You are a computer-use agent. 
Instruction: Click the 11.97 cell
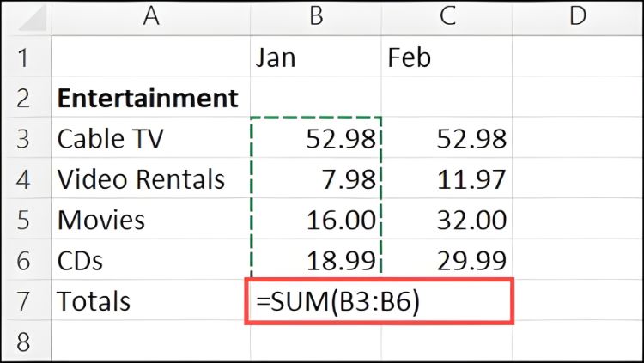[447, 178]
